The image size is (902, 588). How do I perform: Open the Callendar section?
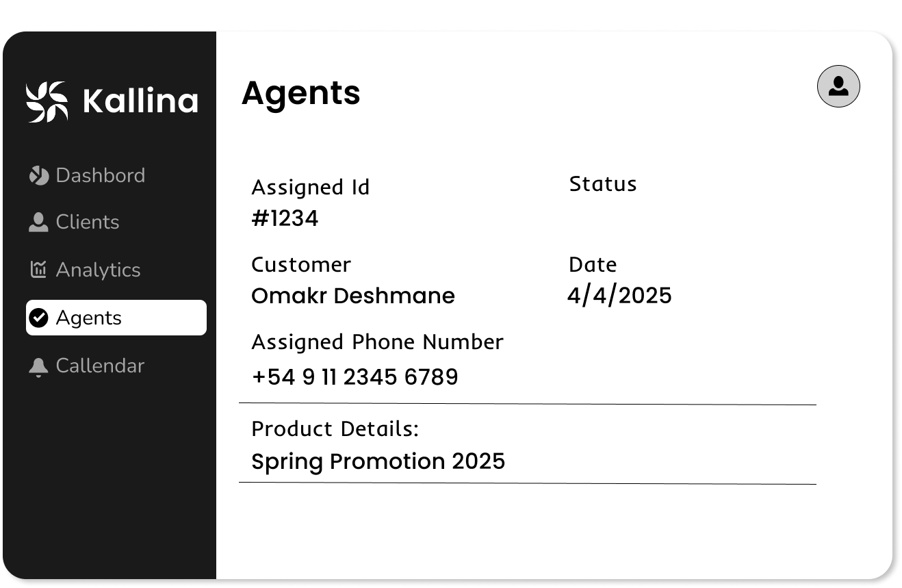[101, 366]
